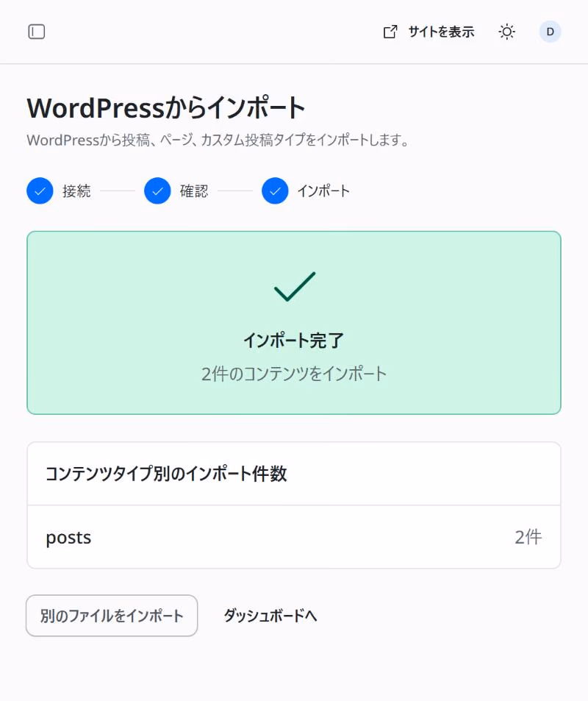
Task: Select the 接続 step label
Action: (76, 191)
